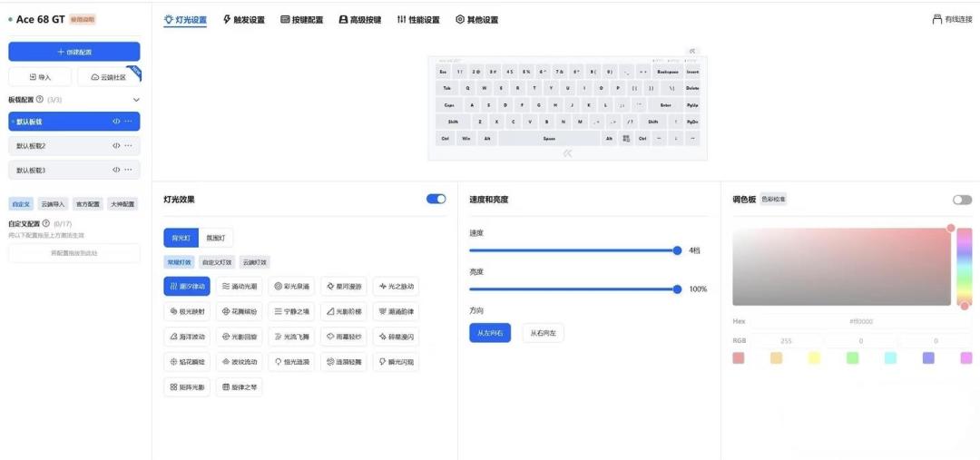
Task: Click the Space key on keyboard preview
Action: tap(549, 138)
